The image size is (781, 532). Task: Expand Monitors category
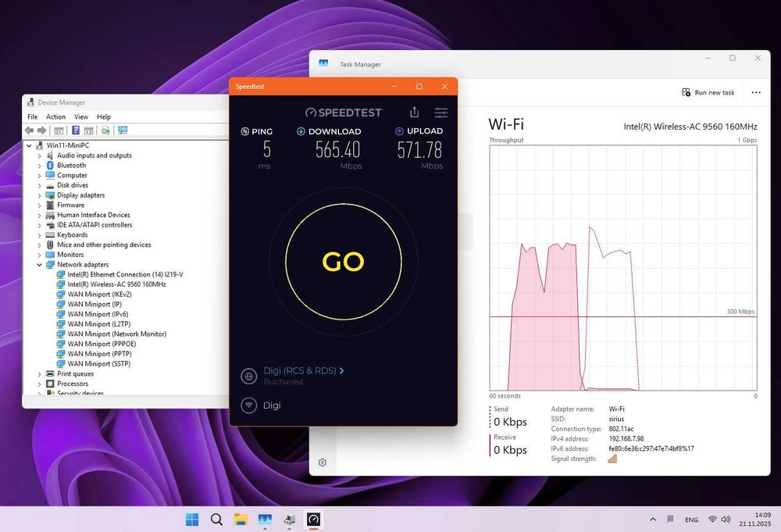click(39, 255)
